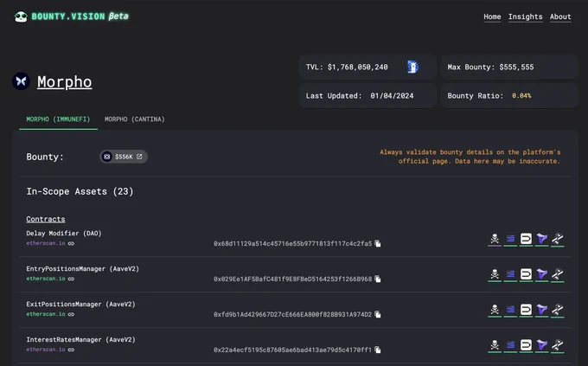Copy the InterestRatesManager contract address
Image resolution: width=588 pixels, height=366 pixels.
point(378,350)
